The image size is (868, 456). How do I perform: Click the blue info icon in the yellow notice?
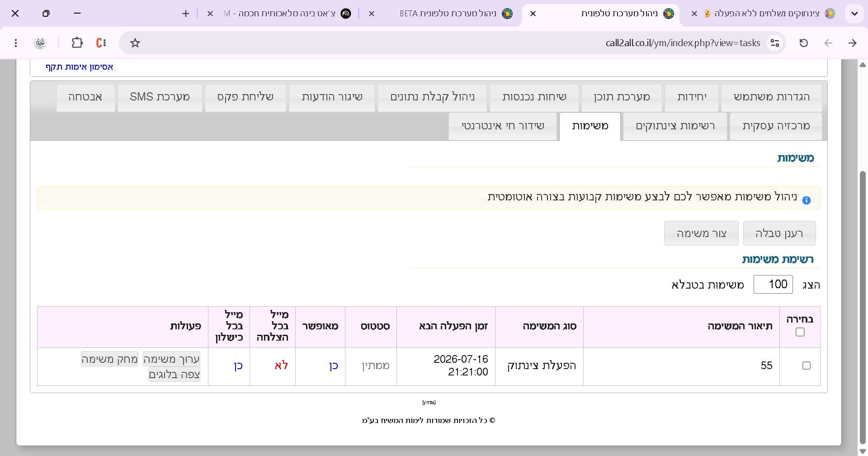pos(806,200)
